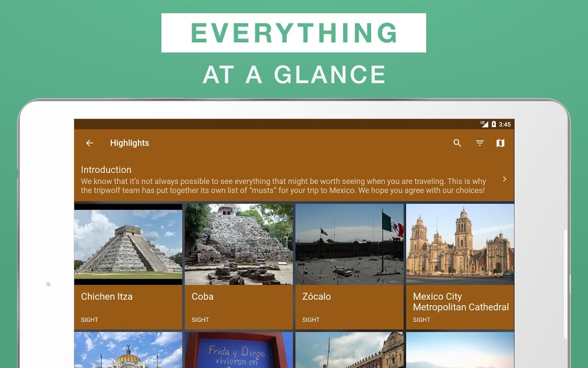Open the Chichen Itza pyramid photo
The height and width of the screenshot is (368, 588).
(x=128, y=244)
